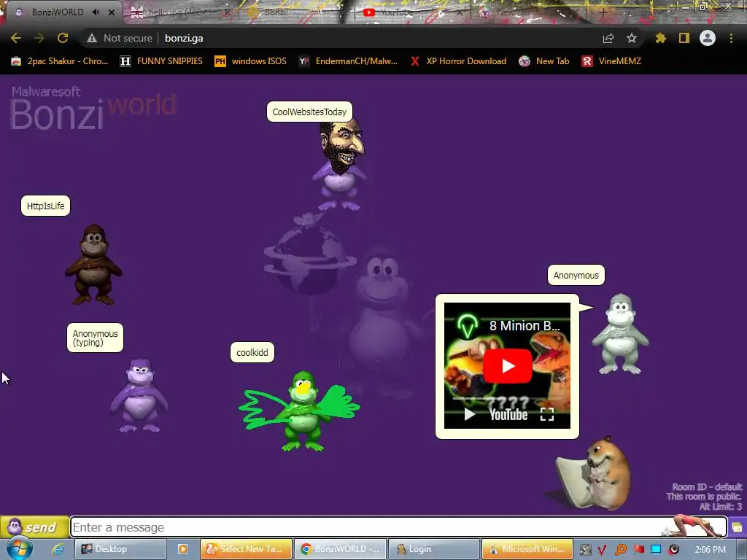This screenshot has width=747, height=560.
Task: Open the XP Horror Download bookmark
Action: (x=458, y=61)
